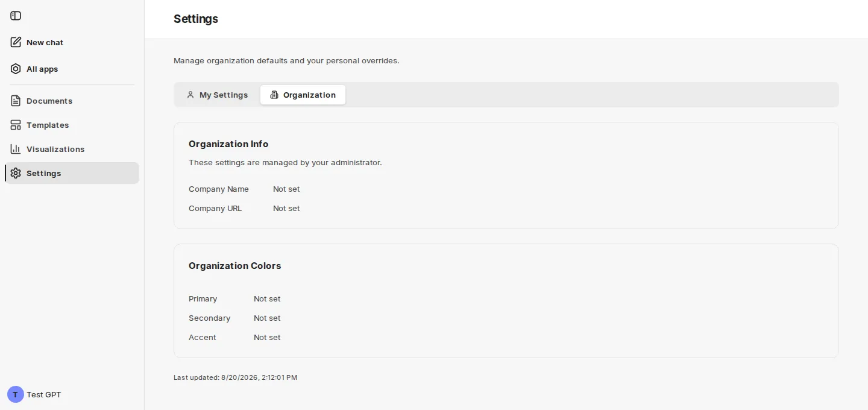Screen dimensions: 868x410
Task: Click the Visualizations bar chart icon
Action: tap(16, 149)
